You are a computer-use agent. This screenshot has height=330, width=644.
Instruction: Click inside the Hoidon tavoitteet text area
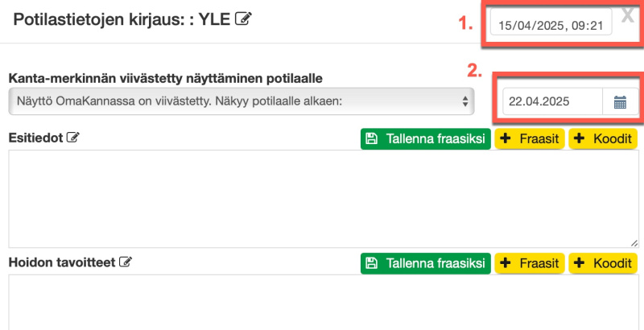coord(322,302)
